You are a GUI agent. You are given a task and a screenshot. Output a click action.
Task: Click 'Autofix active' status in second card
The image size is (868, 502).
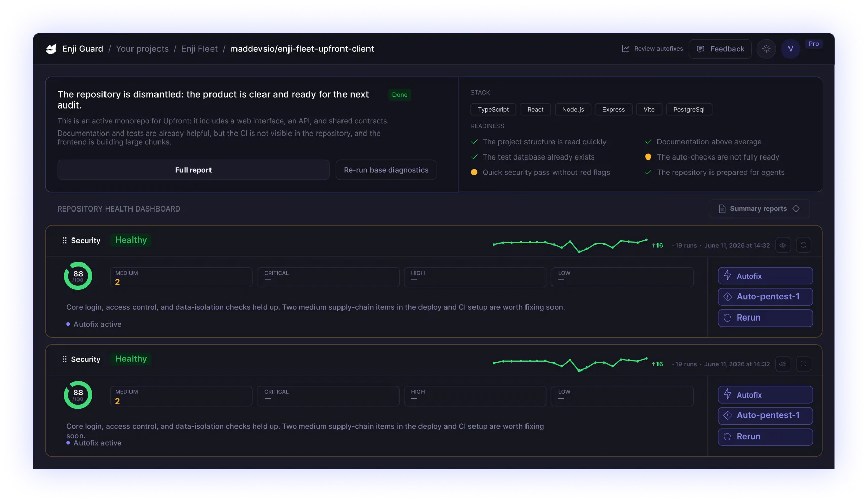(x=94, y=443)
